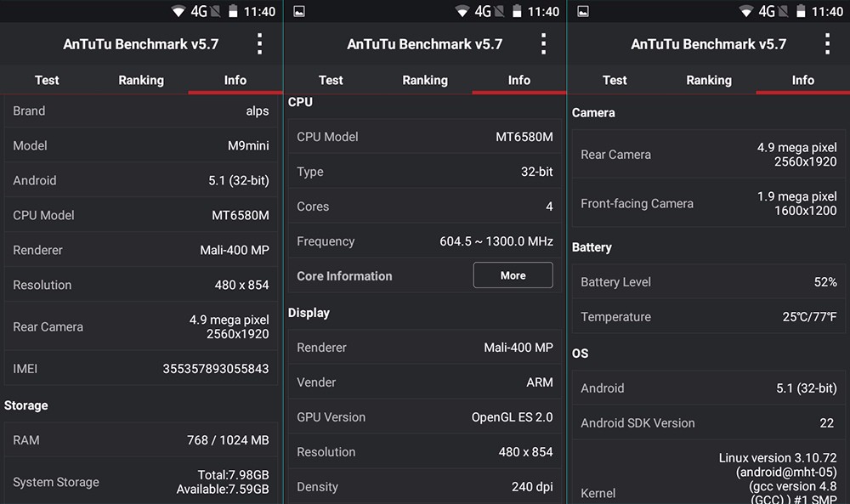Tap the three-dot menu on the right screen
This screenshot has width=850, height=504.
pyautogui.click(x=827, y=44)
